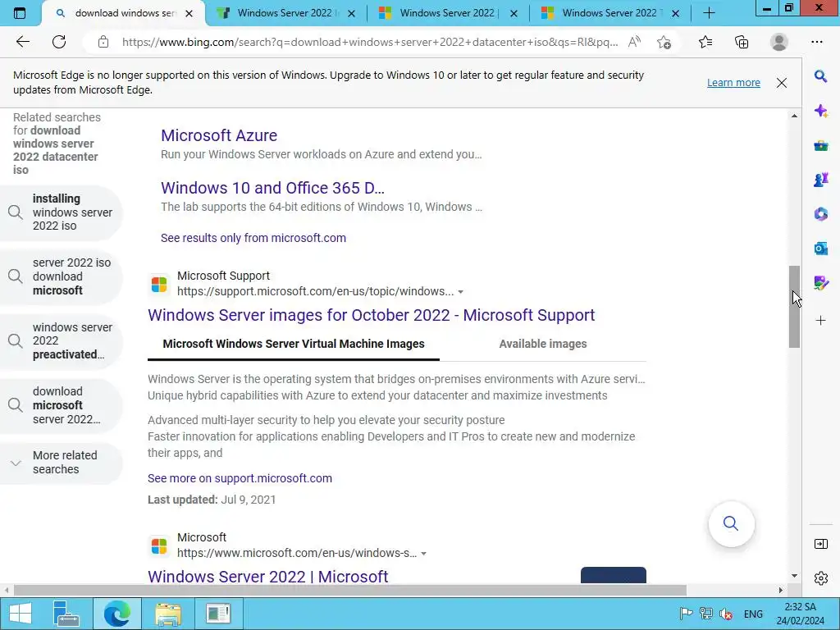
Task: Dismiss the Edge unsupported notification
Action: pos(782,83)
